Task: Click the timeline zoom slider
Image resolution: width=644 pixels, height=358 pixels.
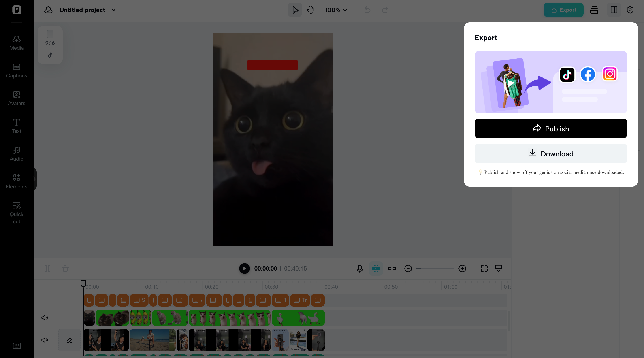Action: pos(435,268)
